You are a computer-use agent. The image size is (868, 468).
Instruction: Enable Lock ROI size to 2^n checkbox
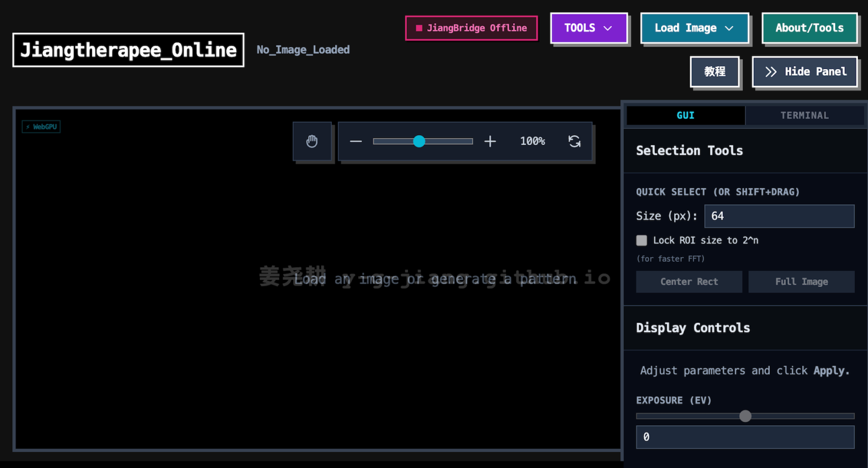tap(642, 240)
